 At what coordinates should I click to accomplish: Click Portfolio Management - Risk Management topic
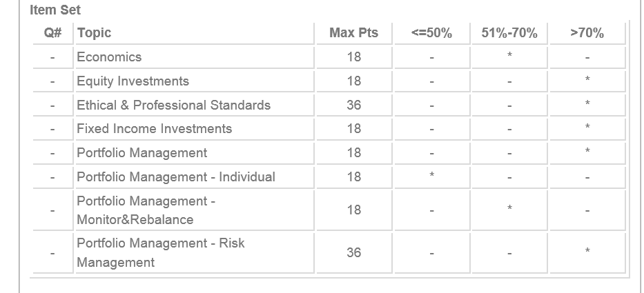tap(160, 252)
